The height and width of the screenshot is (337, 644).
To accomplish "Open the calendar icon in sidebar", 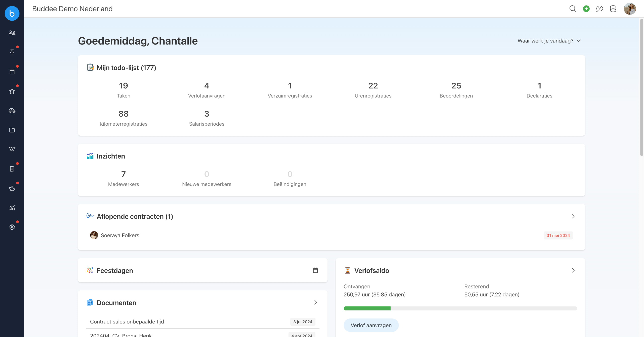I will (x=12, y=72).
